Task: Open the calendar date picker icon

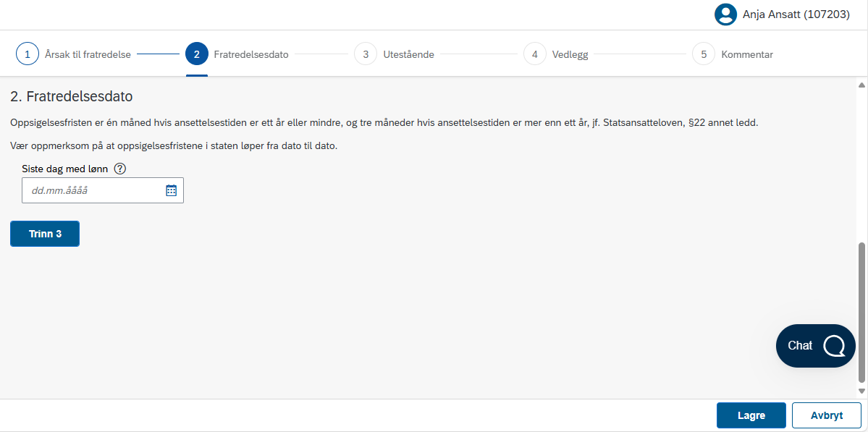Action: tap(171, 190)
